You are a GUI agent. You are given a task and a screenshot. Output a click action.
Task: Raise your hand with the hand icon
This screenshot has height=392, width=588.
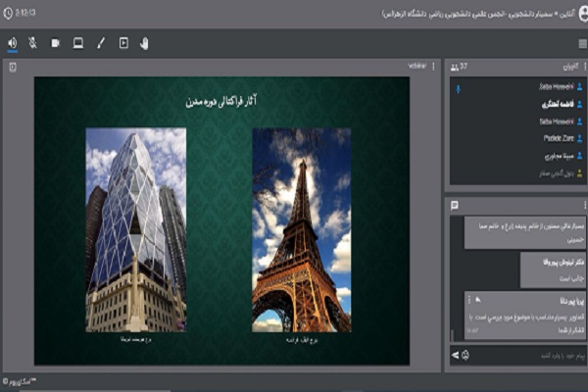[144, 43]
